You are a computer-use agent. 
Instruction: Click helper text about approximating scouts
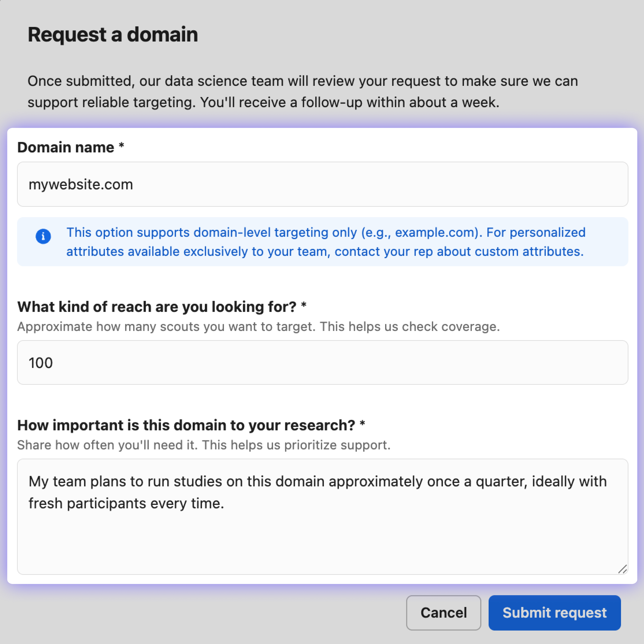tap(258, 327)
